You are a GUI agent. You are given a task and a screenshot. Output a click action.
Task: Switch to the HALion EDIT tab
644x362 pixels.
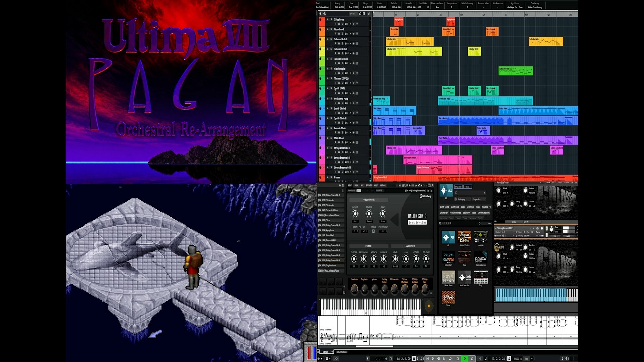click(x=350, y=185)
